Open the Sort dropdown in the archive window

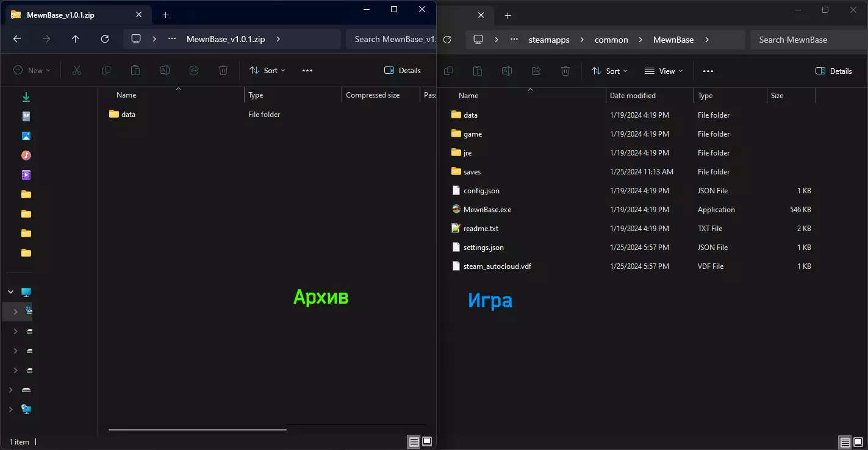(267, 71)
